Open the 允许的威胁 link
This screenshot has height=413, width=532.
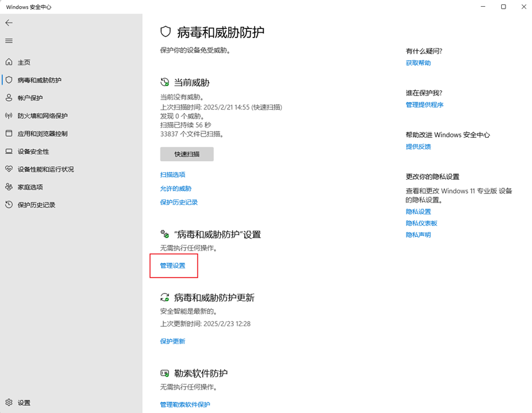[x=176, y=188]
